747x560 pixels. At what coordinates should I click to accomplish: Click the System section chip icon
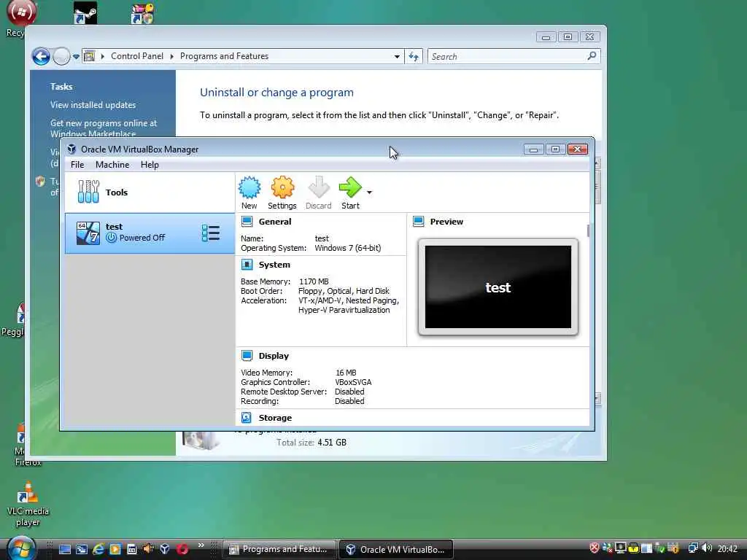pyautogui.click(x=247, y=265)
